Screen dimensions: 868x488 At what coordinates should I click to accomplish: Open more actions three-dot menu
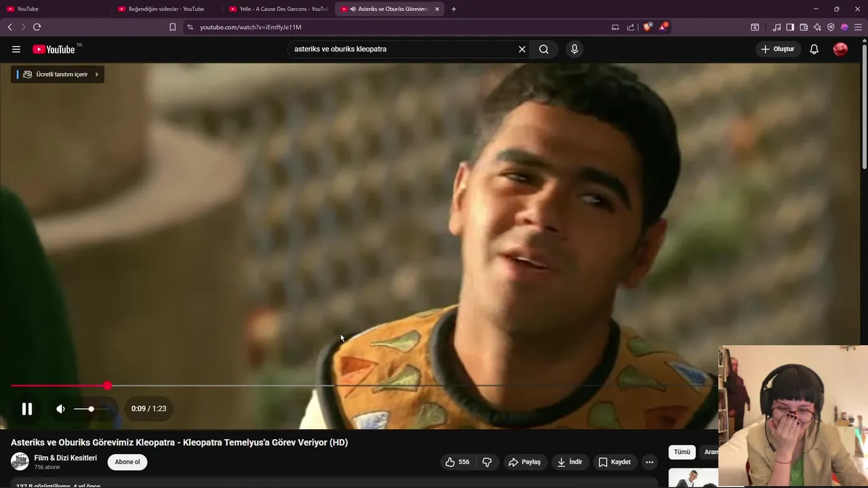pos(650,462)
